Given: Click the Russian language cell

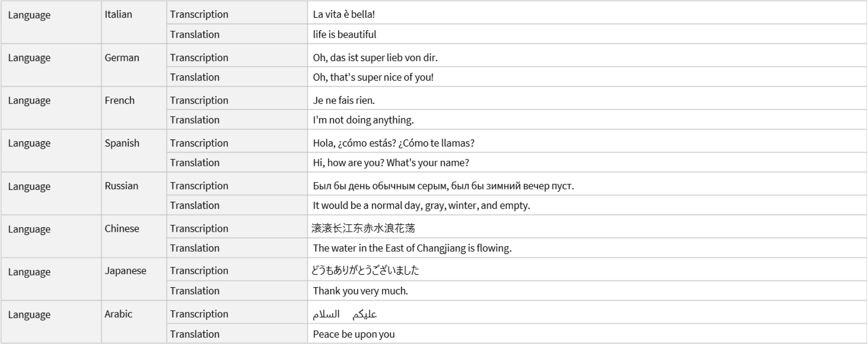Looking at the screenshot, I should pyautogui.click(x=121, y=186).
